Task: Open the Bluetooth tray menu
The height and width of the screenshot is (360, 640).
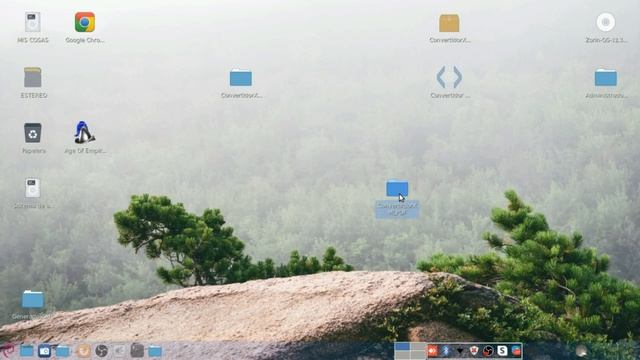Action: pos(446,351)
